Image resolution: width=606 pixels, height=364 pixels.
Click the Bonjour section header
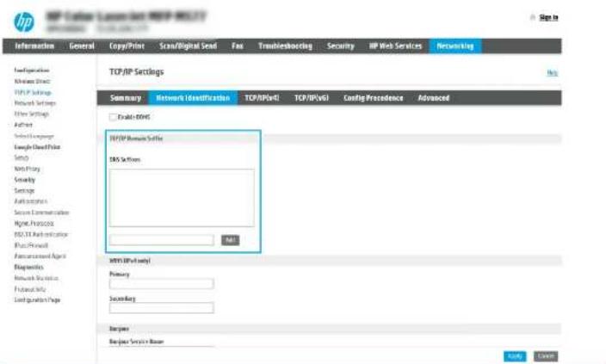pyautogui.click(x=119, y=329)
